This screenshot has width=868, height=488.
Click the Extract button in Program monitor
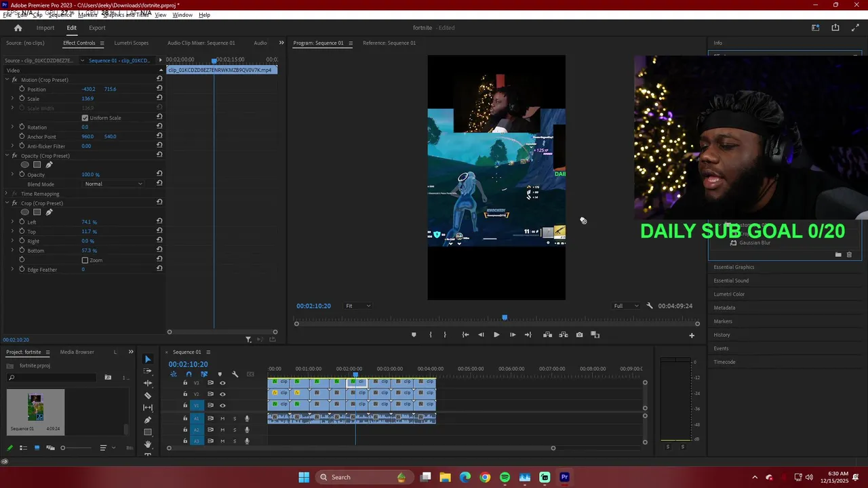563,335
